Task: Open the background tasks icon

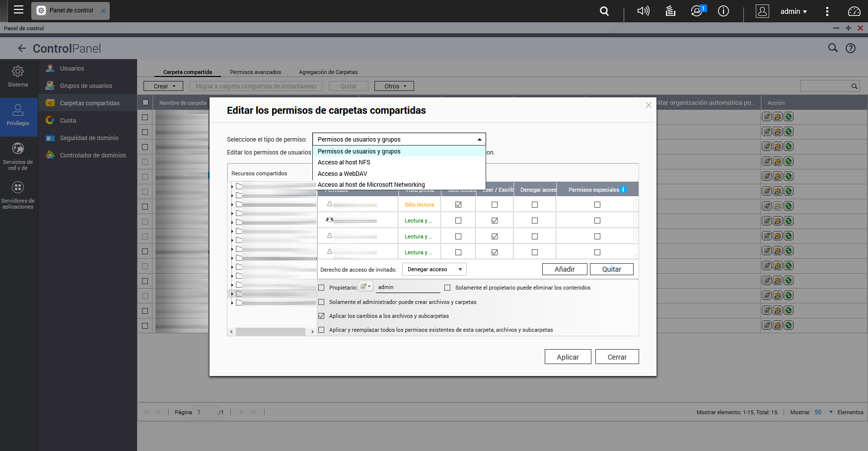Action: pos(670,11)
